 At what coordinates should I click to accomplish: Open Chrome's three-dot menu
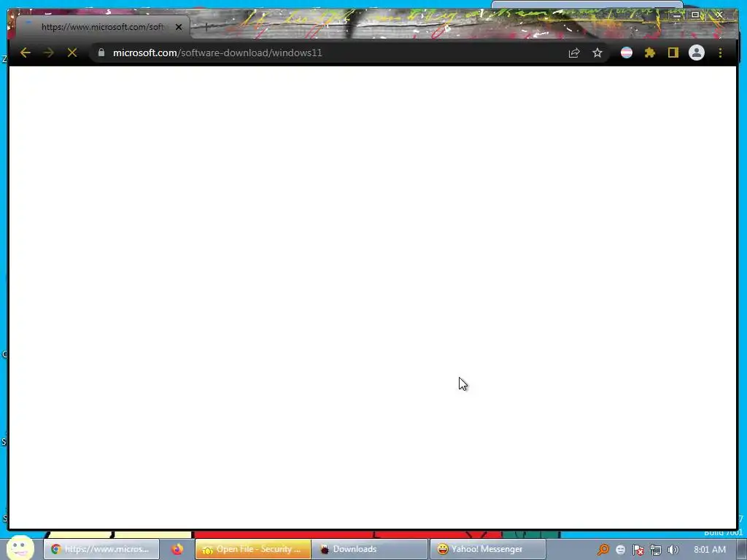(x=720, y=52)
